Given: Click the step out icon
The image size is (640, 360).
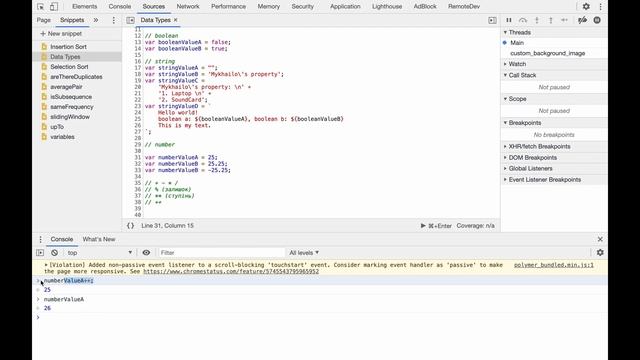Looking at the screenshot, I should 551,20.
